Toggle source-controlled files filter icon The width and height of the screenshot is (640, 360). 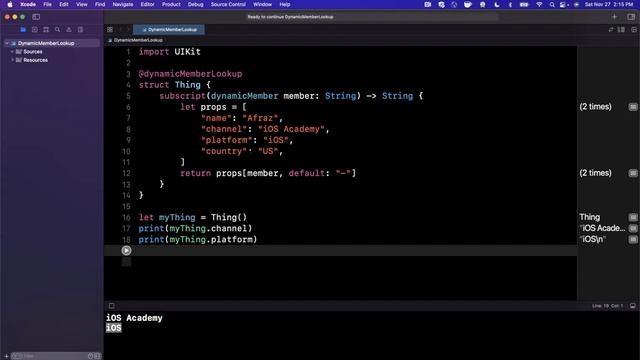[97, 356]
